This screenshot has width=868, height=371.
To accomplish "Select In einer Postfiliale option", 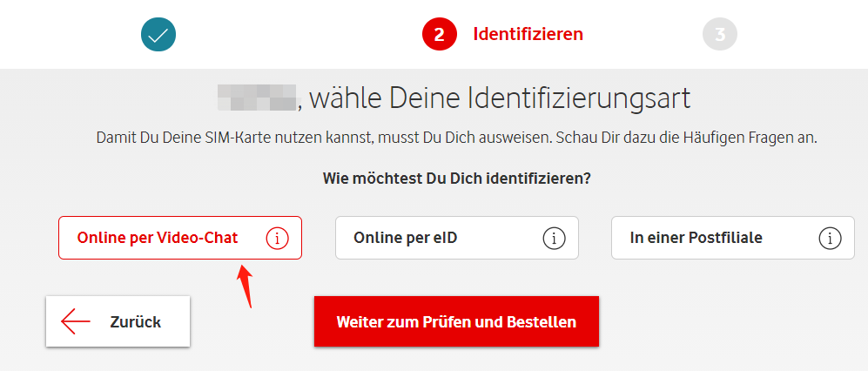I will click(x=733, y=238).
